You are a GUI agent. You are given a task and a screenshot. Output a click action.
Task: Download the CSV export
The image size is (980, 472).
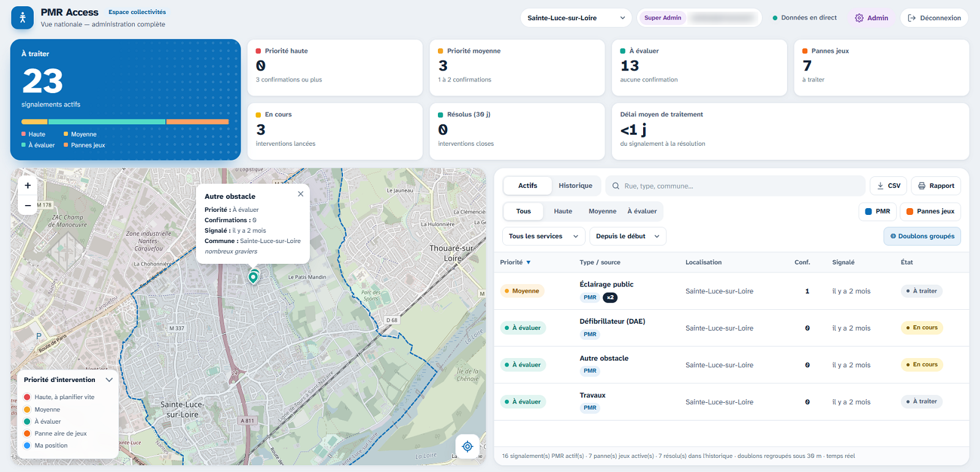[x=888, y=185]
